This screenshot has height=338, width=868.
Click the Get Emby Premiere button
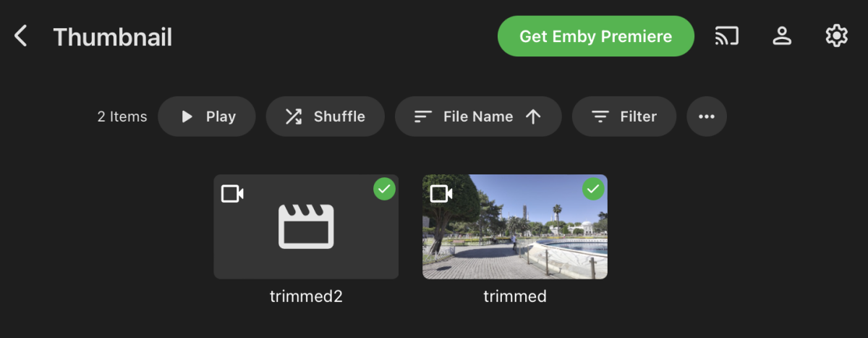(x=596, y=36)
